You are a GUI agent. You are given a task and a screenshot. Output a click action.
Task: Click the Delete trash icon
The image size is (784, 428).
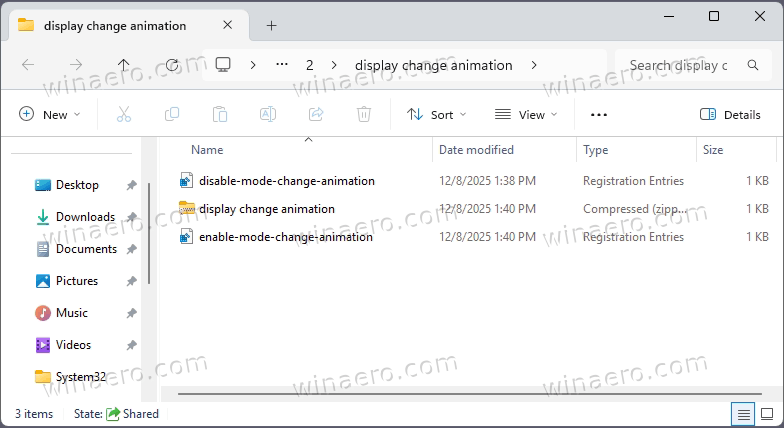[x=364, y=114]
